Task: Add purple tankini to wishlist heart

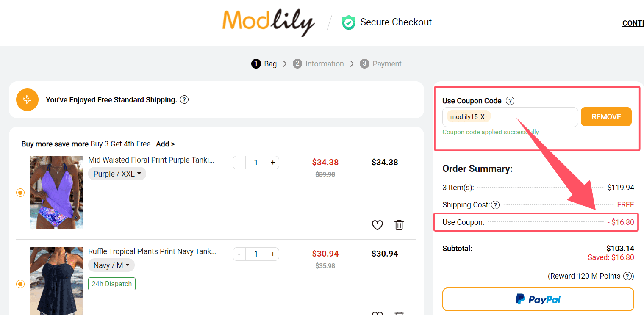Action: [377, 225]
